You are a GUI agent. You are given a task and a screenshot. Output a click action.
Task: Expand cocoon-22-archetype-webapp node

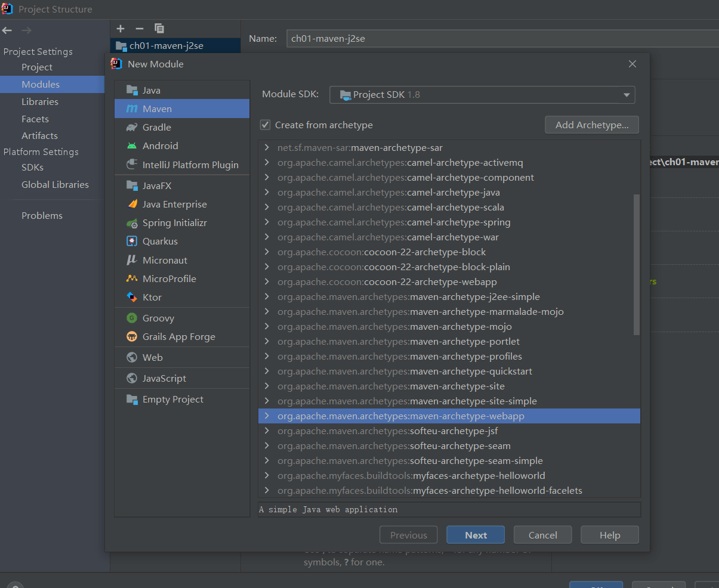pos(267,281)
